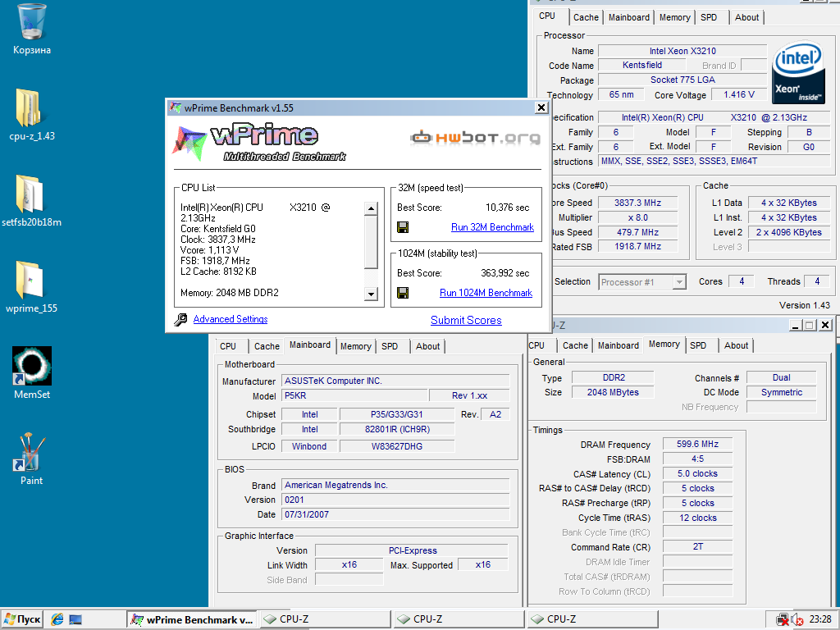
Task: Switch to Mainboard tab in top CPU-Z window
Action: [629, 17]
